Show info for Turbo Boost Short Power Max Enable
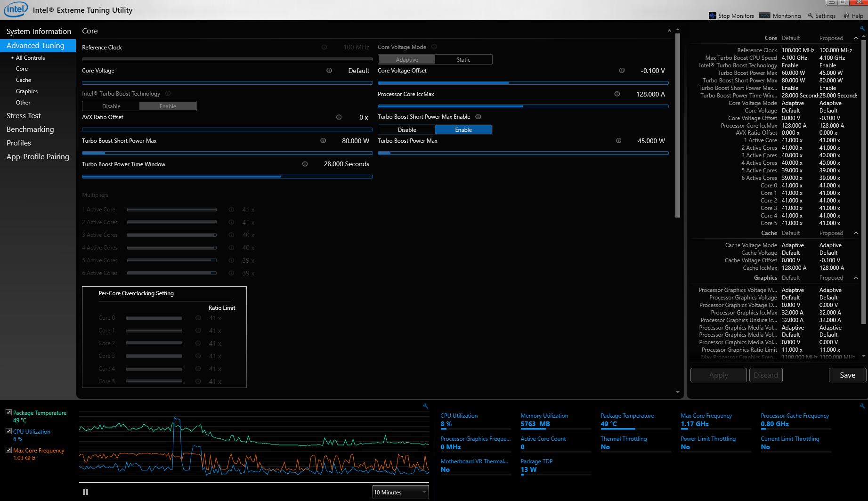868x501 pixels. coord(478,117)
